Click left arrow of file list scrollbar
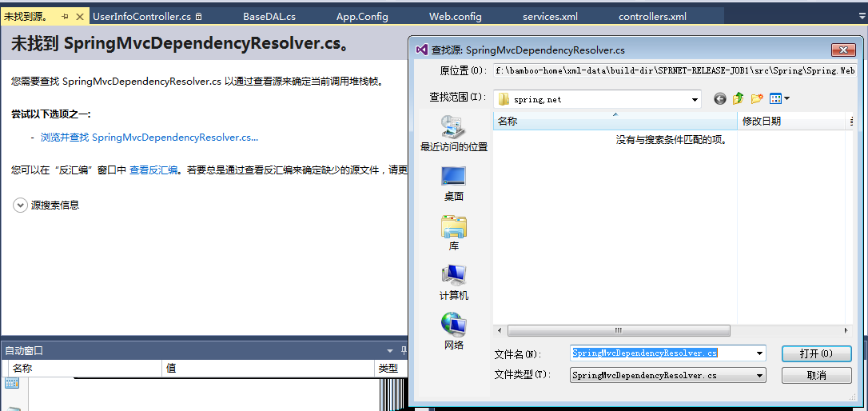 point(500,331)
